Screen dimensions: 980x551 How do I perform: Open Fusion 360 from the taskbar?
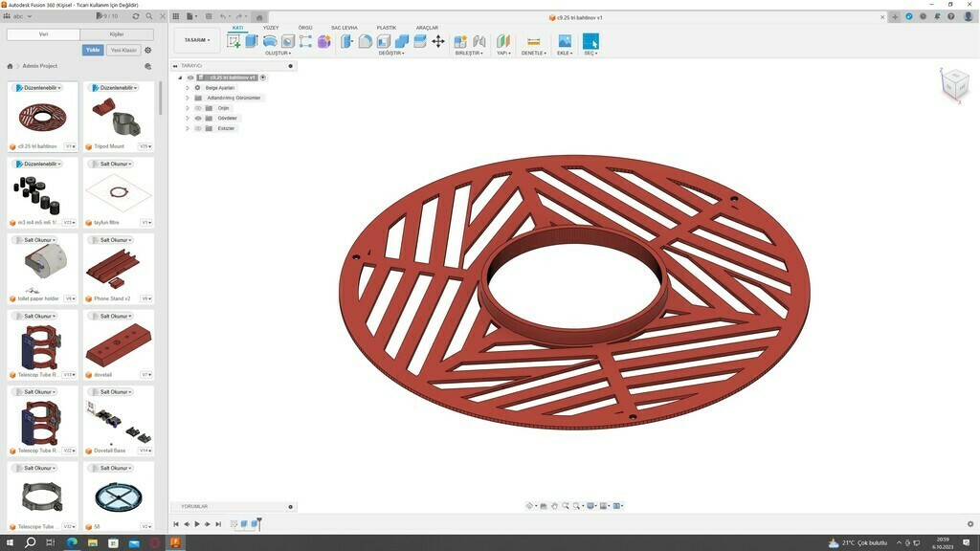click(175, 543)
